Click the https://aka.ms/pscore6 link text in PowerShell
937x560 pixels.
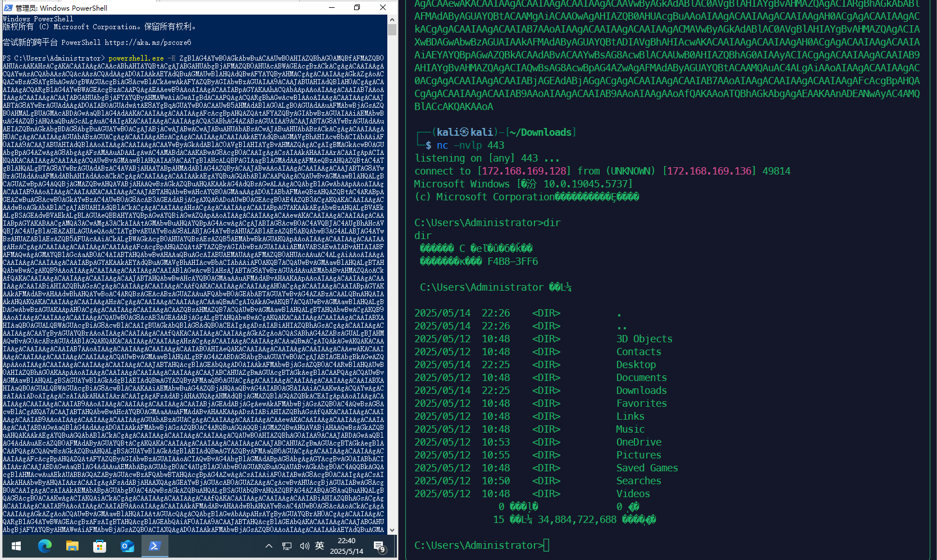148,42
